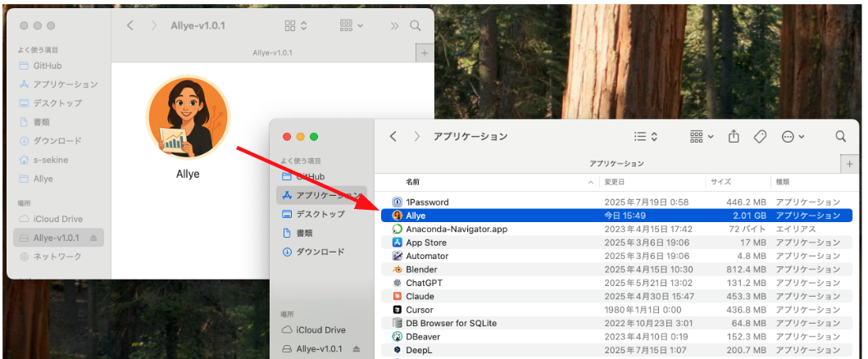
Task: Click the 1Password app icon
Action: pos(397,202)
